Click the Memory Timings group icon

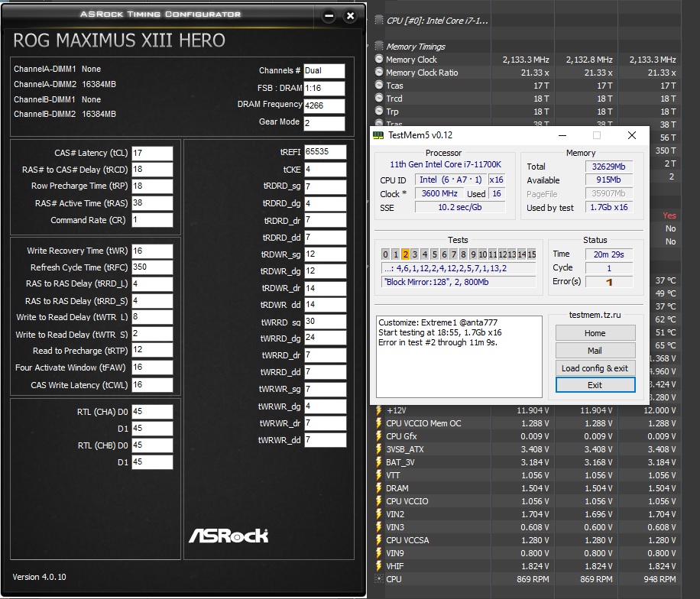pos(379,46)
